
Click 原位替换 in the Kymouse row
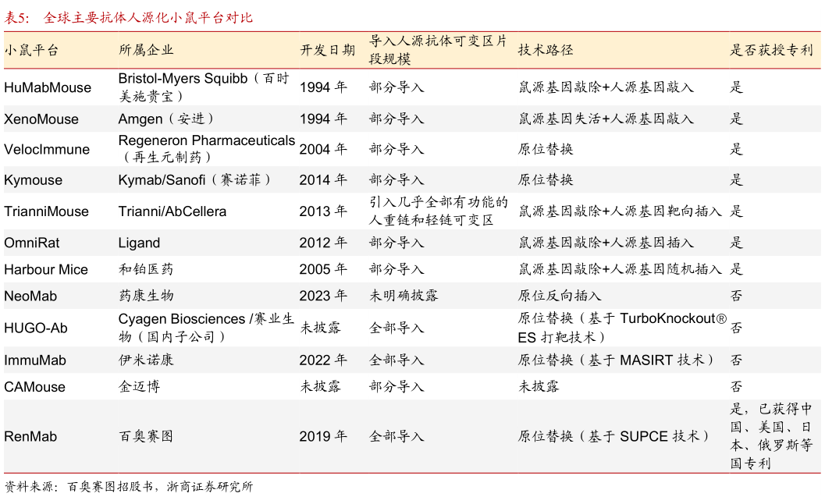pos(545,179)
